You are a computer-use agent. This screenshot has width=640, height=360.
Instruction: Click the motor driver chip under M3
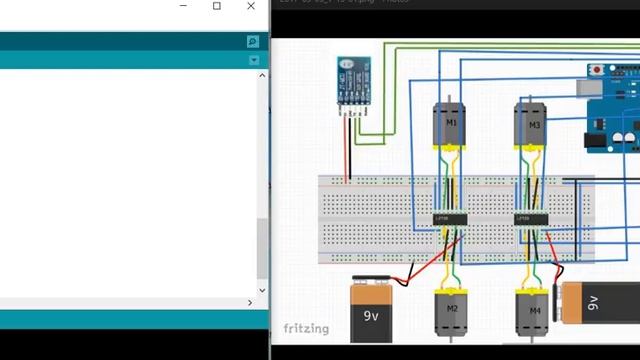[x=531, y=219]
